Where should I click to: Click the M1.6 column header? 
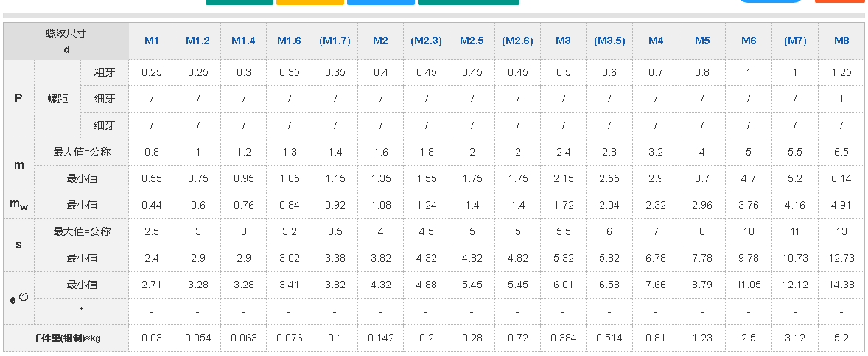pyautogui.click(x=289, y=41)
